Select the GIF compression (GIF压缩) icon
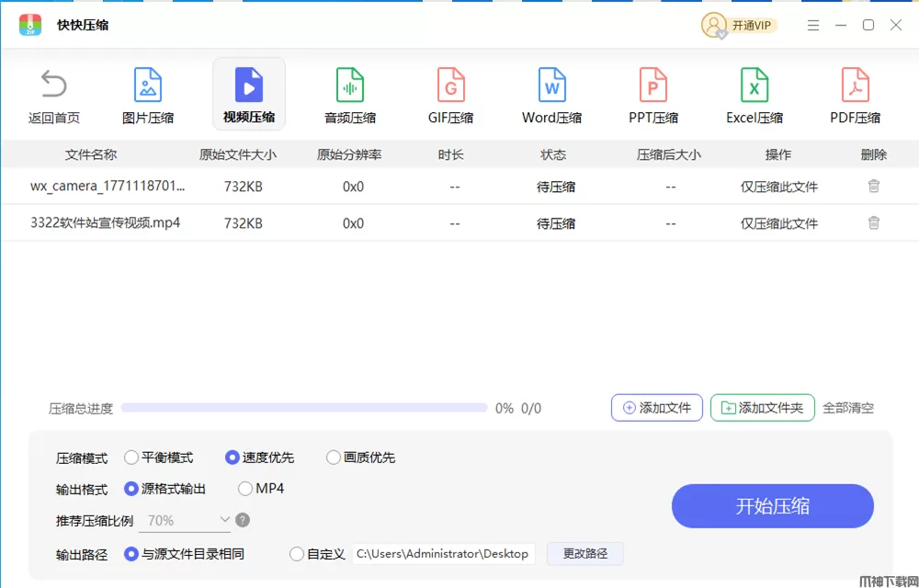 450,96
